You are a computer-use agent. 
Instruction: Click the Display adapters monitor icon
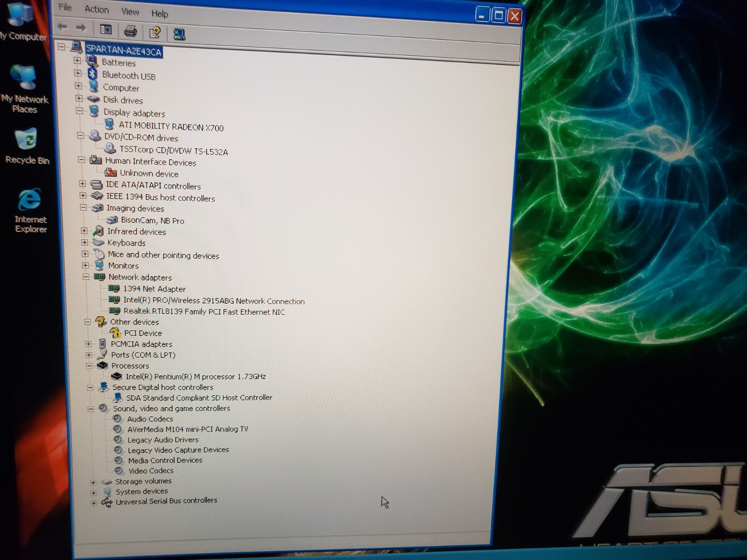(x=94, y=112)
